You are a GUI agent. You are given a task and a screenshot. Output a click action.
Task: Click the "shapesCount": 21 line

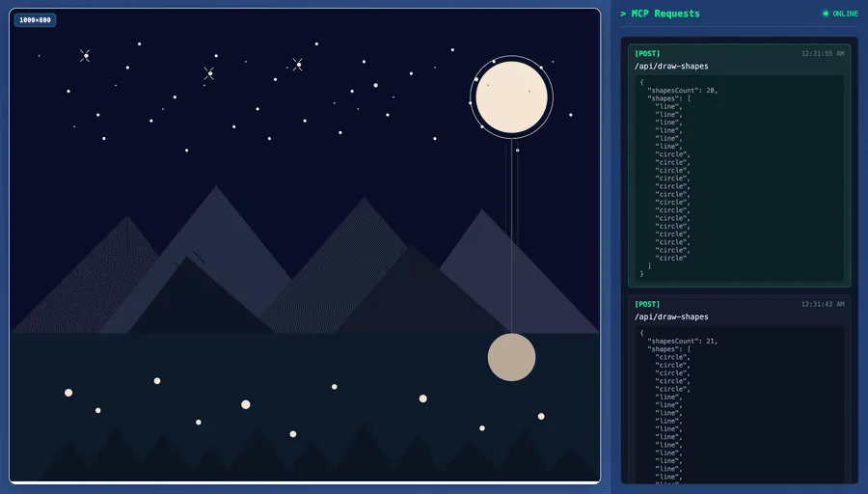click(x=682, y=342)
